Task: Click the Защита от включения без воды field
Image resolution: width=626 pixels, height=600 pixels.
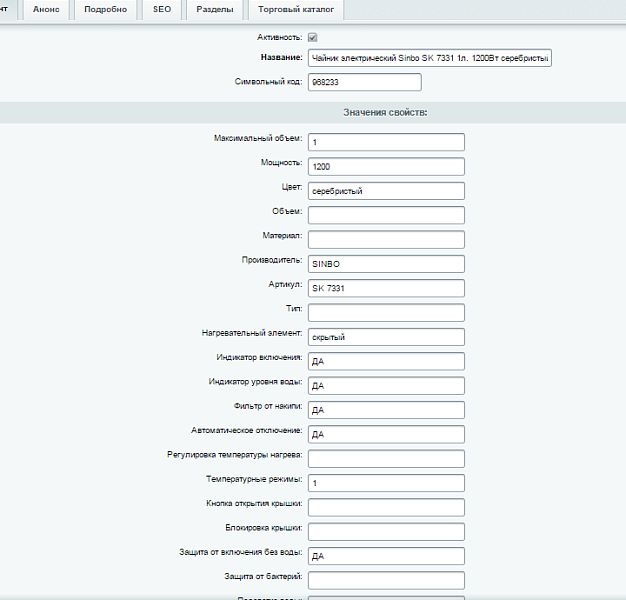Action: (x=386, y=556)
